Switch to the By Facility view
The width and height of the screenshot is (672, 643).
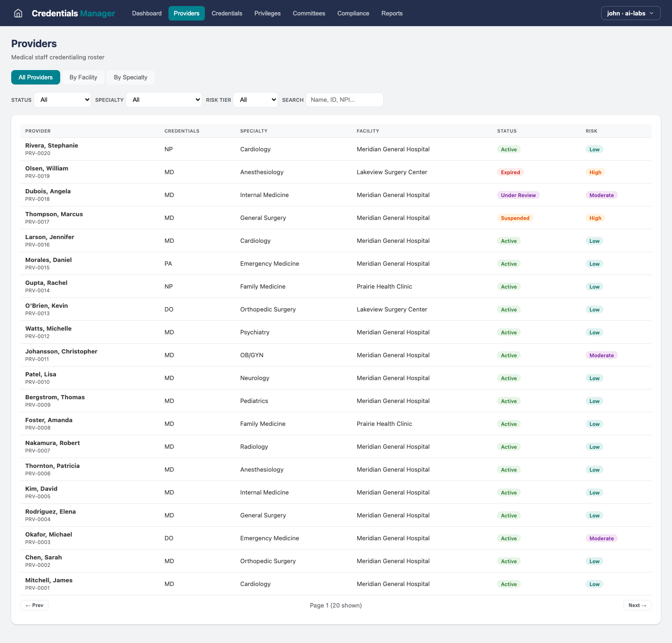click(83, 77)
